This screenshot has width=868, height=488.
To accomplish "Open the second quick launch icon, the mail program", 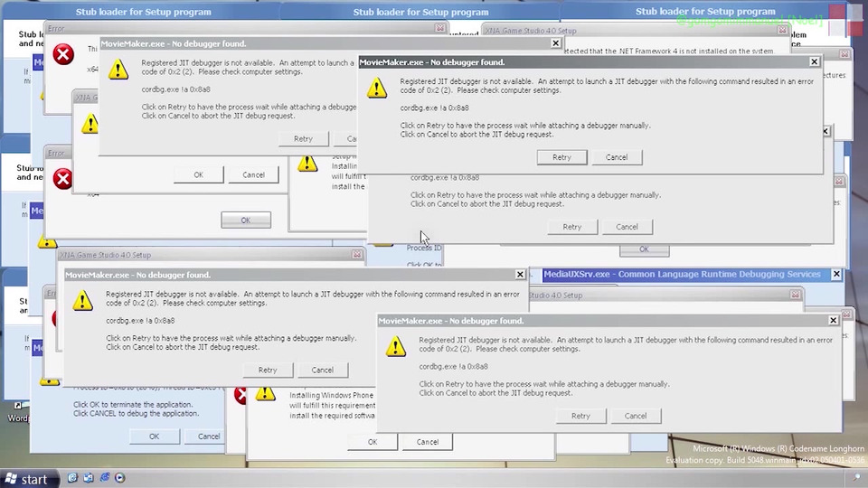I will 89,477.
